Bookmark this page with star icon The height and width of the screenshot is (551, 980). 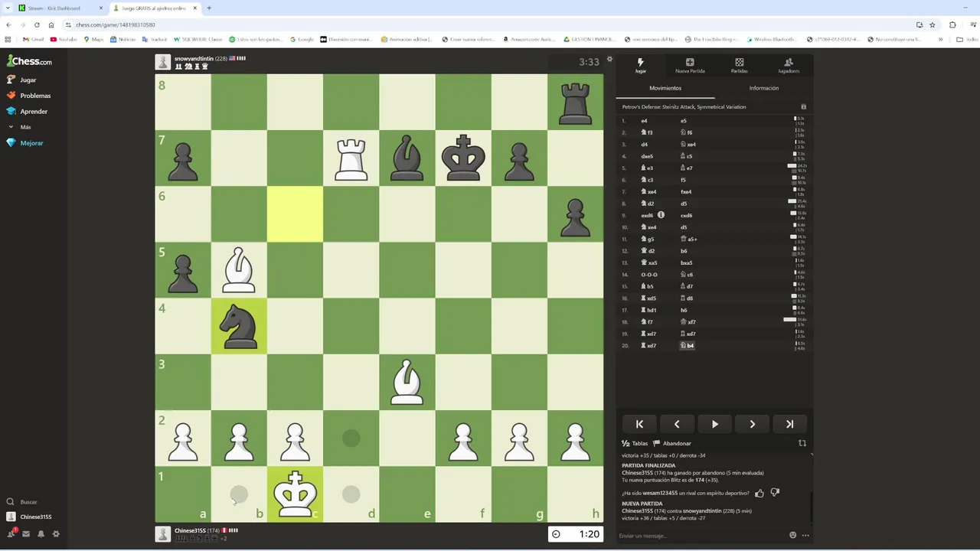coord(932,24)
